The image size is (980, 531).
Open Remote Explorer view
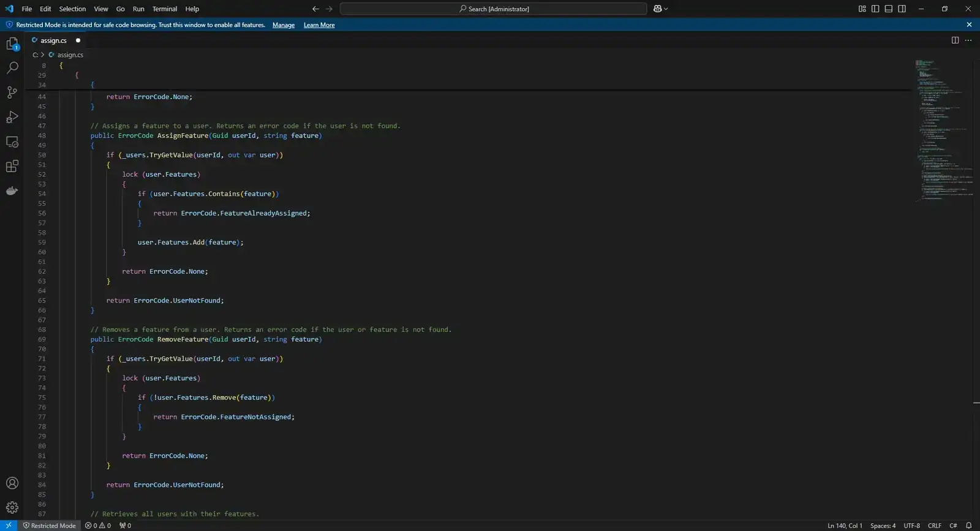click(x=12, y=141)
